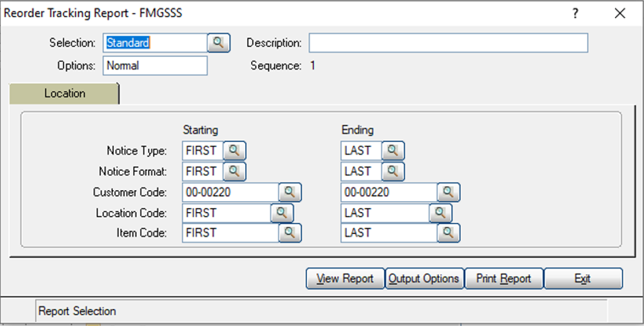Click ending Item Code field

point(389,233)
